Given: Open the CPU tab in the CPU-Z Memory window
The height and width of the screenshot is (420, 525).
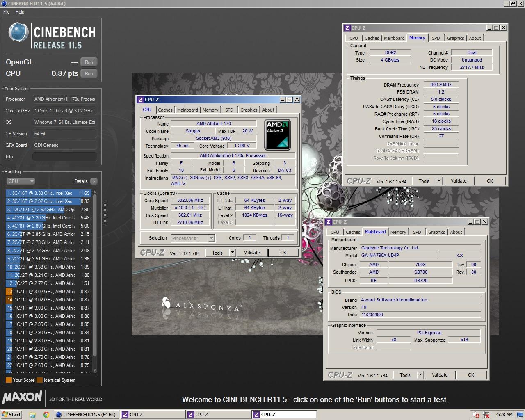Looking at the screenshot, I should pyautogui.click(x=354, y=38).
